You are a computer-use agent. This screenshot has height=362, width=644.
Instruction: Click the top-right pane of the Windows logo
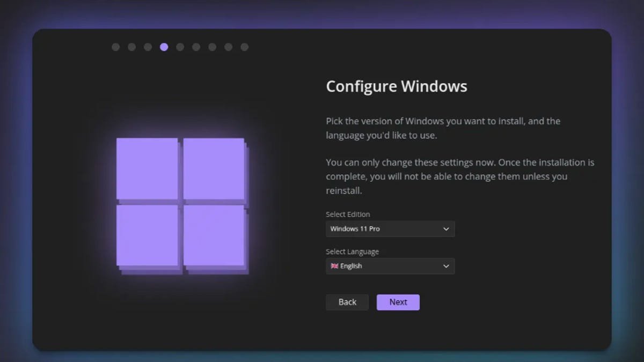click(x=215, y=169)
